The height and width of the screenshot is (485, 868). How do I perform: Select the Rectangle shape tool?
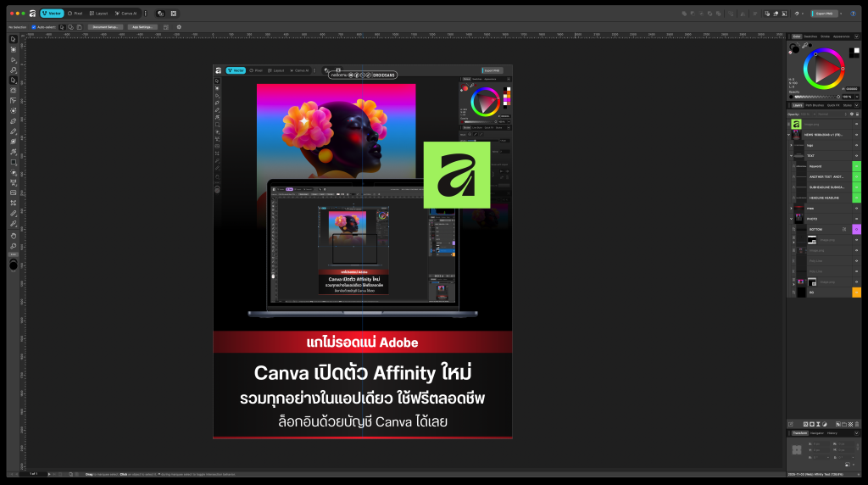(14, 162)
